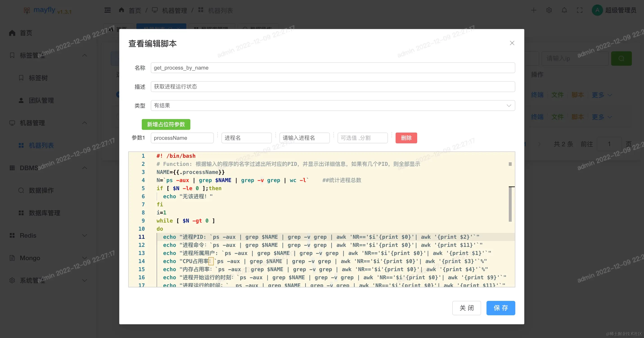The image size is (644, 338).
Task: Click the admin user avatar
Action: click(597, 10)
